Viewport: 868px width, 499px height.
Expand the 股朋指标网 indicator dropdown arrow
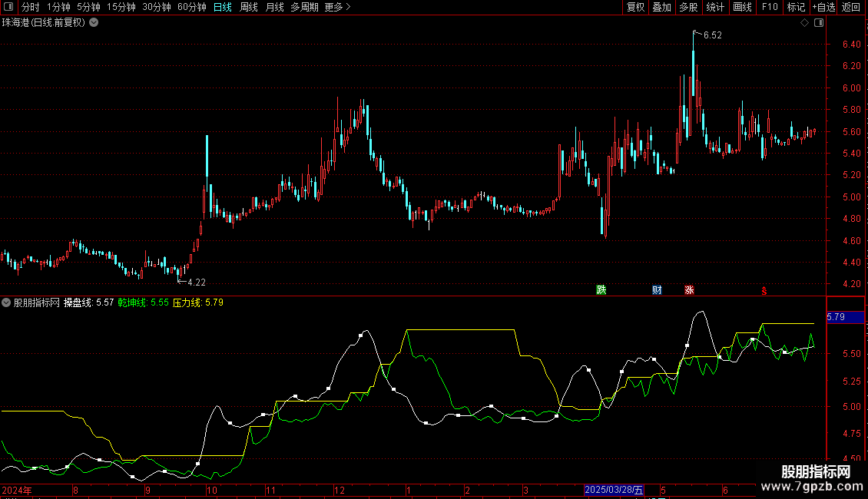click(x=6, y=302)
